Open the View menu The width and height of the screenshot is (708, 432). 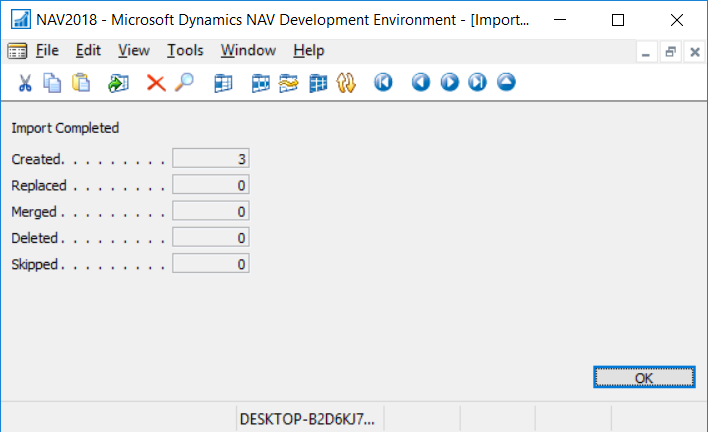click(133, 51)
